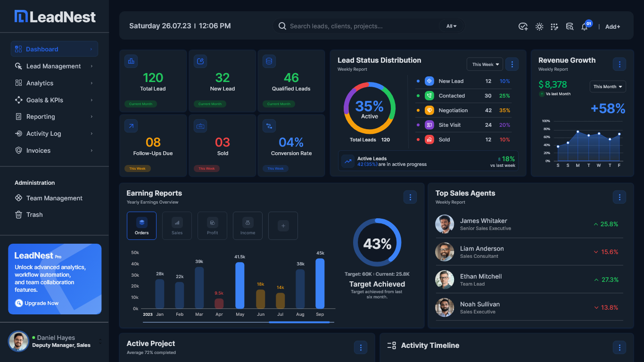Open the Trash item in sidebar
Viewport: 644px width, 362px height.
coord(29,214)
